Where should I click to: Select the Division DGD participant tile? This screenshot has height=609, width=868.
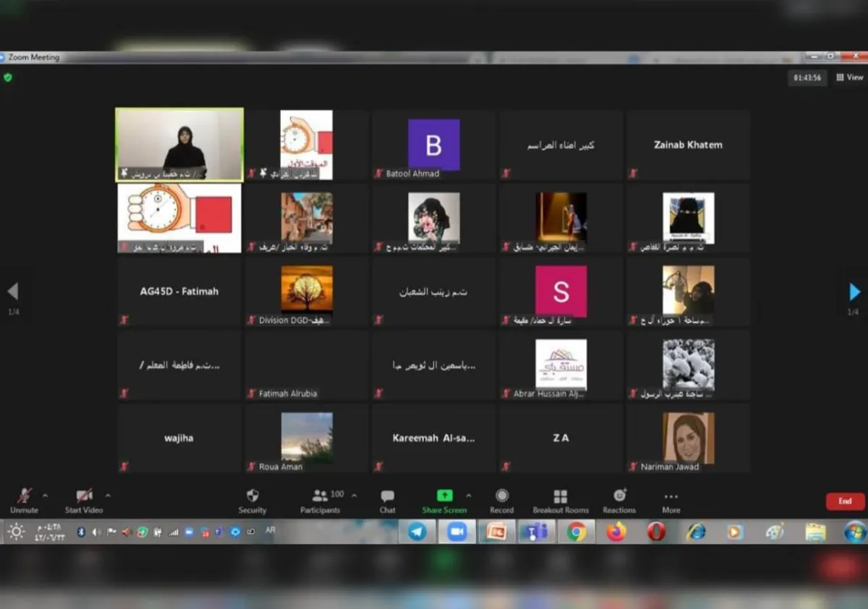pyautogui.click(x=307, y=291)
